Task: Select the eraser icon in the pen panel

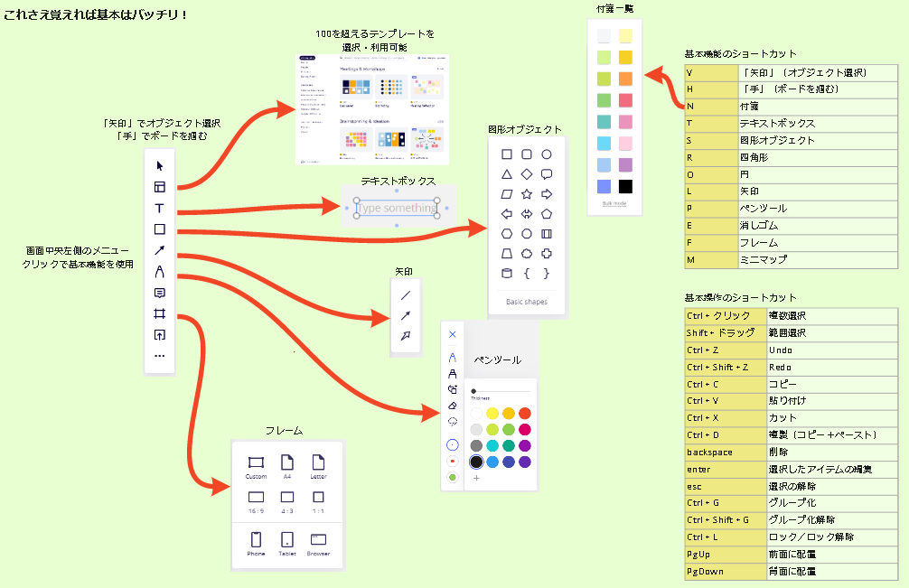Action: (453, 406)
